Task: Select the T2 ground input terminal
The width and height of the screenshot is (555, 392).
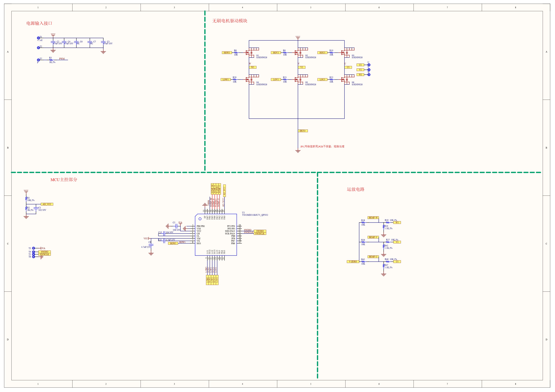Action: coord(38,48)
